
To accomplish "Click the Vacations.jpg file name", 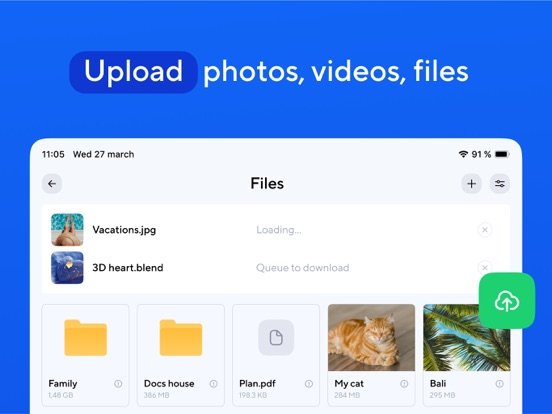I will pos(124,230).
